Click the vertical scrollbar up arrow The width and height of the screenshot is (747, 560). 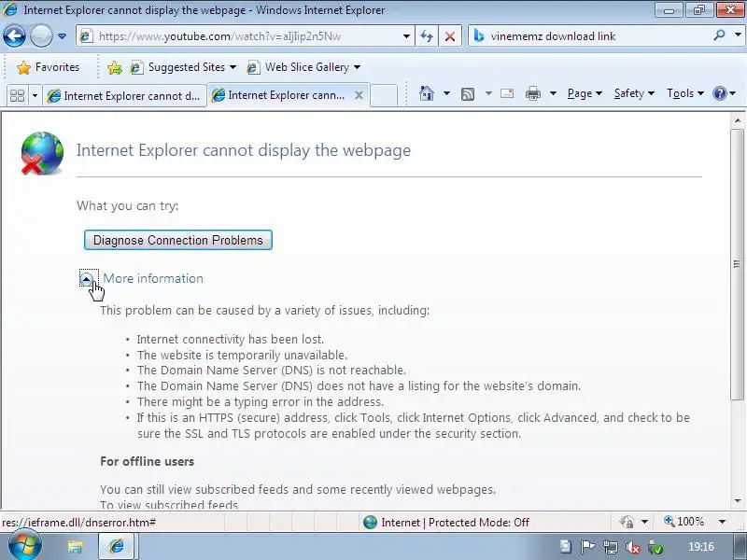738,120
